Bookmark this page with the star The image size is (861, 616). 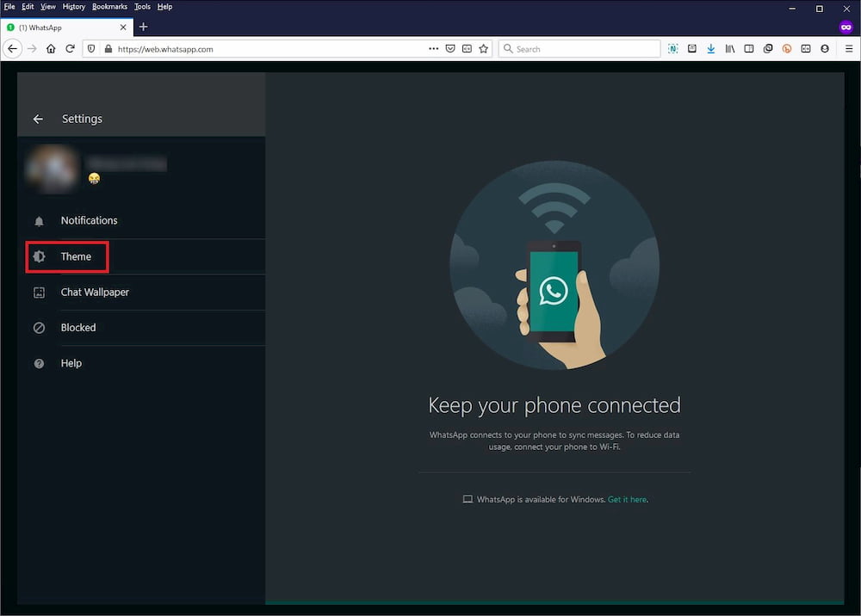483,49
